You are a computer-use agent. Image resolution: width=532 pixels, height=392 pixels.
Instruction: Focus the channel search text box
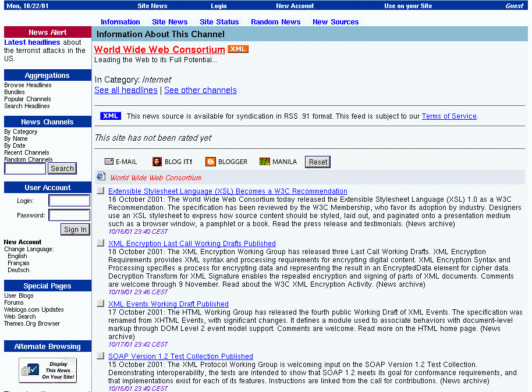tap(25, 169)
